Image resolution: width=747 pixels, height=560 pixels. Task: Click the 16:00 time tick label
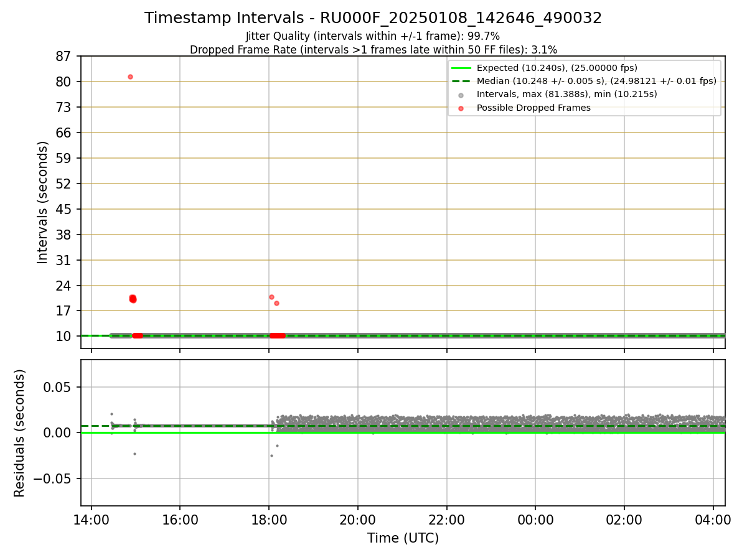(x=180, y=520)
